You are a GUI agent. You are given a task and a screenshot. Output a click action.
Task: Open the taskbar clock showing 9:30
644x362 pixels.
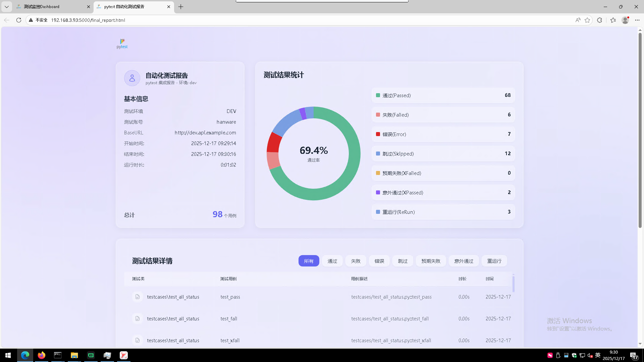pyautogui.click(x=614, y=355)
